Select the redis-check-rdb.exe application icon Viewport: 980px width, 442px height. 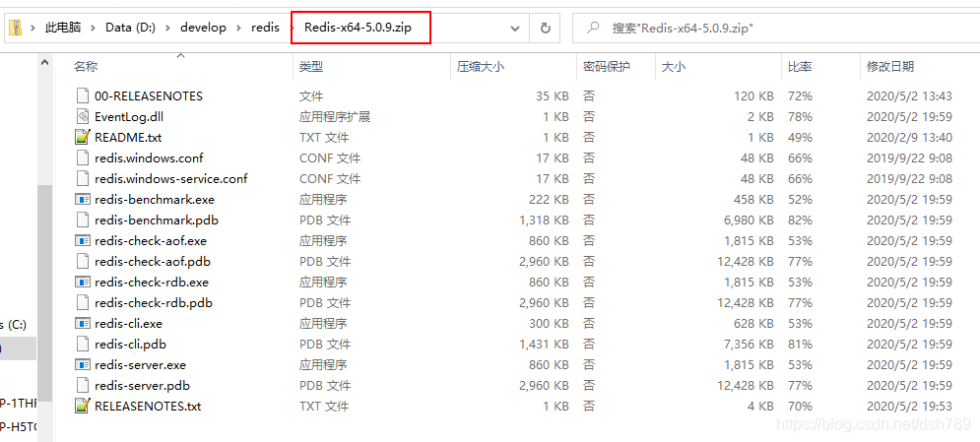83,283
